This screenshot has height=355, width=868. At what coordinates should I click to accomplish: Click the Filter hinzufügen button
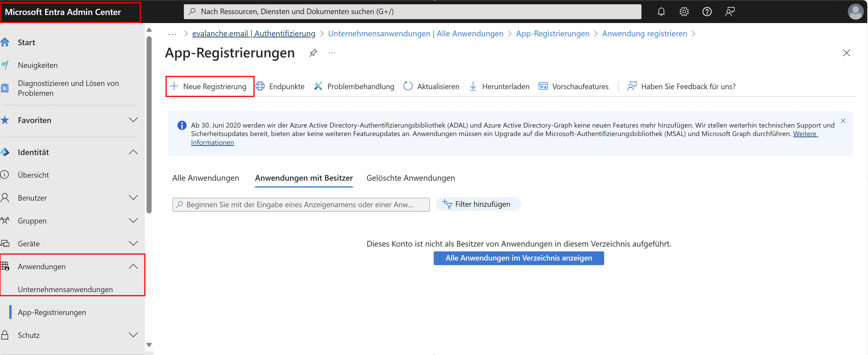click(478, 204)
